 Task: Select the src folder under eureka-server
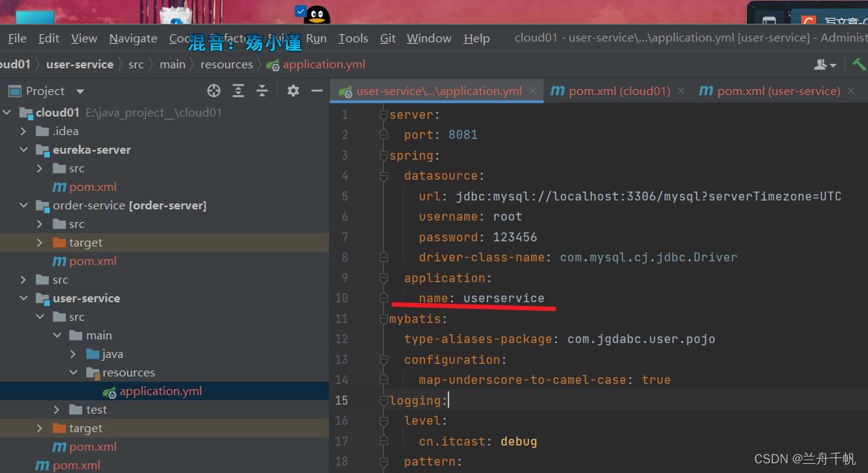tap(76, 169)
